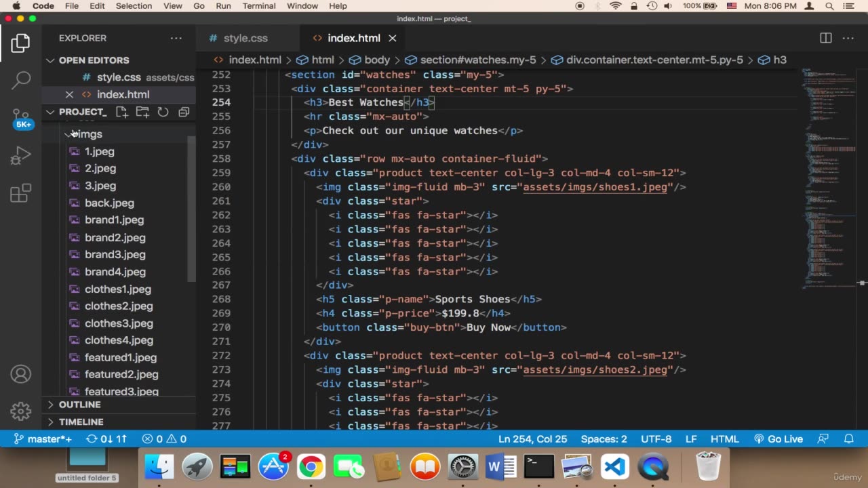Open macOS Spotlight search icon
Image resolution: width=868 pixels, height=488 pixels.
pyautogui.click(x=829, y=6)
